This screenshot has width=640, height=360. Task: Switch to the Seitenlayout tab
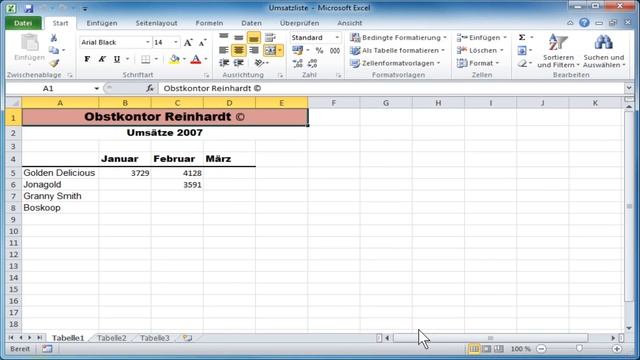(x=156, y=23)
